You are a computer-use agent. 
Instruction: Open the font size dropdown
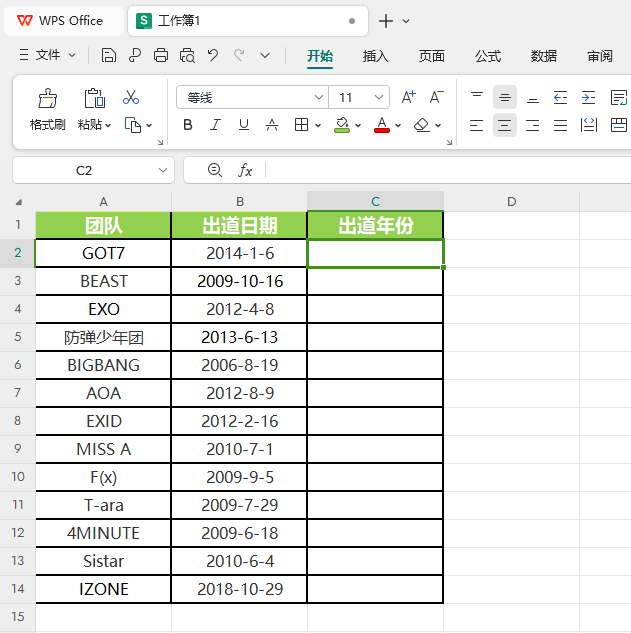(379, 97)
